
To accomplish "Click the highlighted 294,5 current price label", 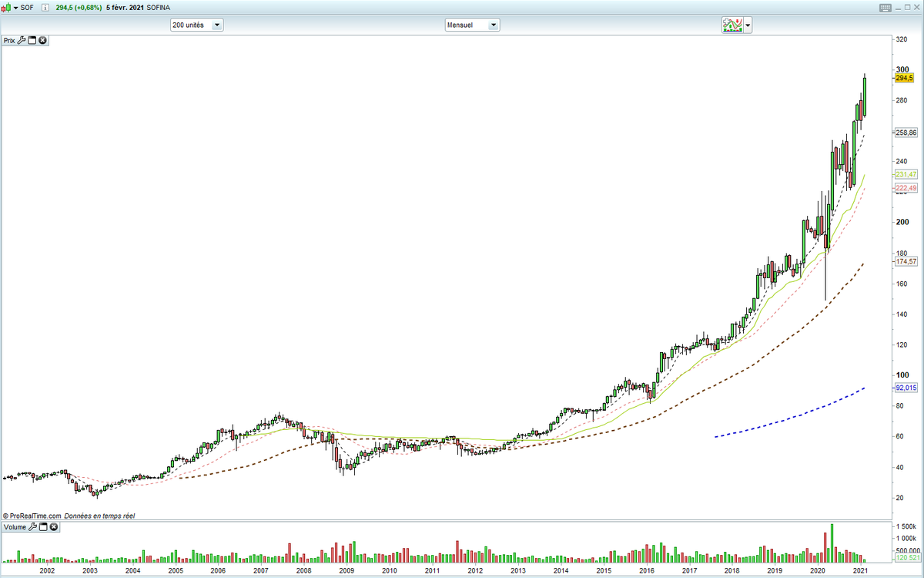I will [x=904, y=79].
